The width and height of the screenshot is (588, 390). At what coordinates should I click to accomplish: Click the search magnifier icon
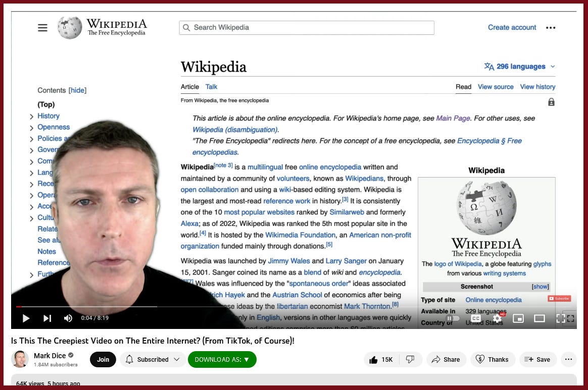(x=186, y=28)
